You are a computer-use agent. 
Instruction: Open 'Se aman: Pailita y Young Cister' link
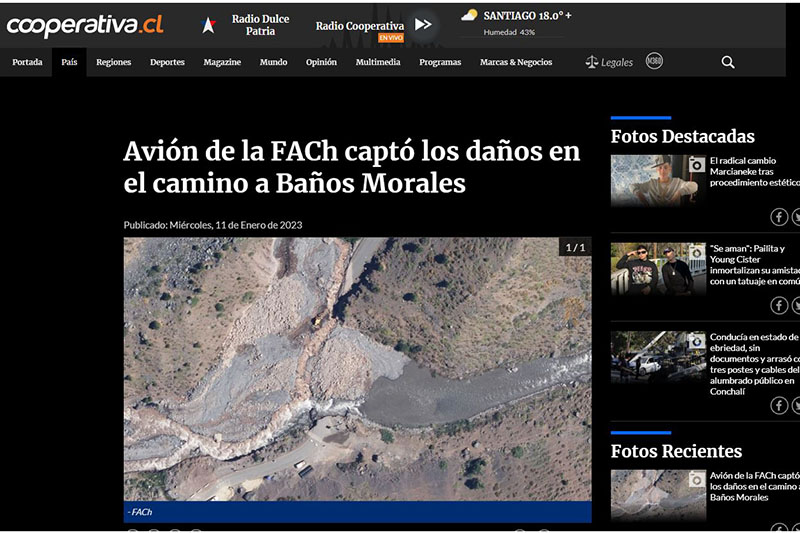pyautogui.click(x=754, y=265)
